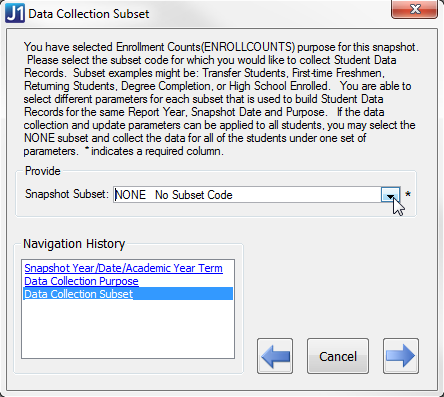
Task: Select highlighted Data Collection Subset history entry
Action: click(x=128, y=294)
